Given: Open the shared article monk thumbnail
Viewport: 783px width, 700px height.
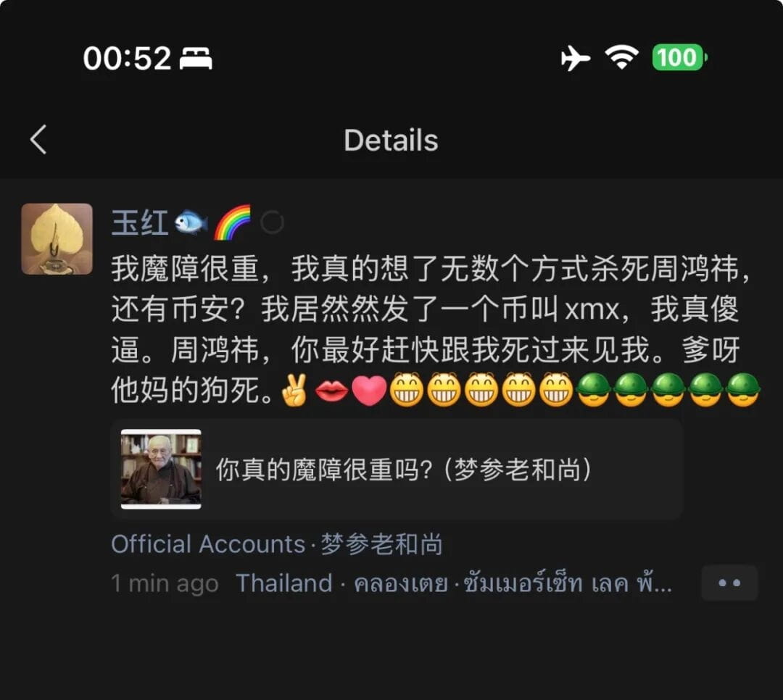Looking at the screenshot, I should coord(161,469).
